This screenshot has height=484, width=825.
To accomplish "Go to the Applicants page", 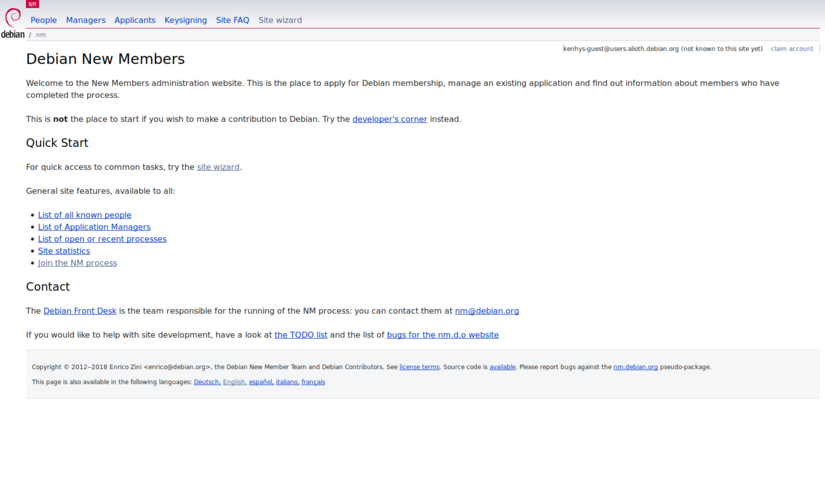I will coord(135,20).
